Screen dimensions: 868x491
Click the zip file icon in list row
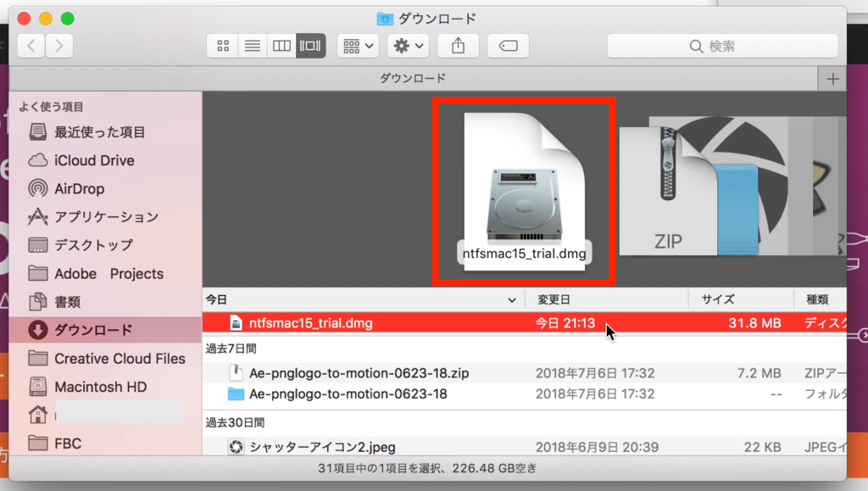(236, 373)
